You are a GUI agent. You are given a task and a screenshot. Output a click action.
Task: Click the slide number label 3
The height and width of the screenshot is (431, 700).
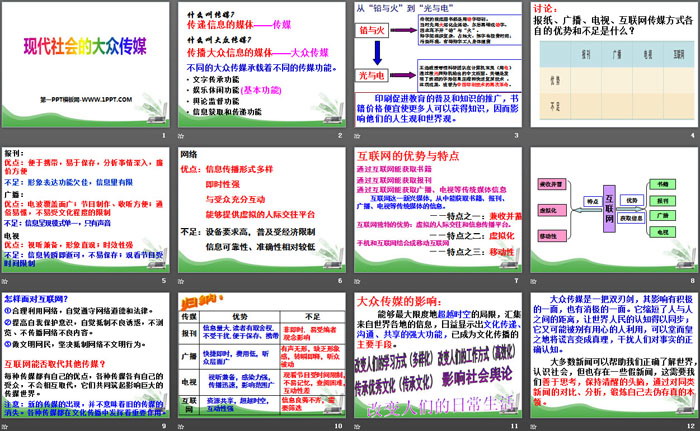[517, 135]
